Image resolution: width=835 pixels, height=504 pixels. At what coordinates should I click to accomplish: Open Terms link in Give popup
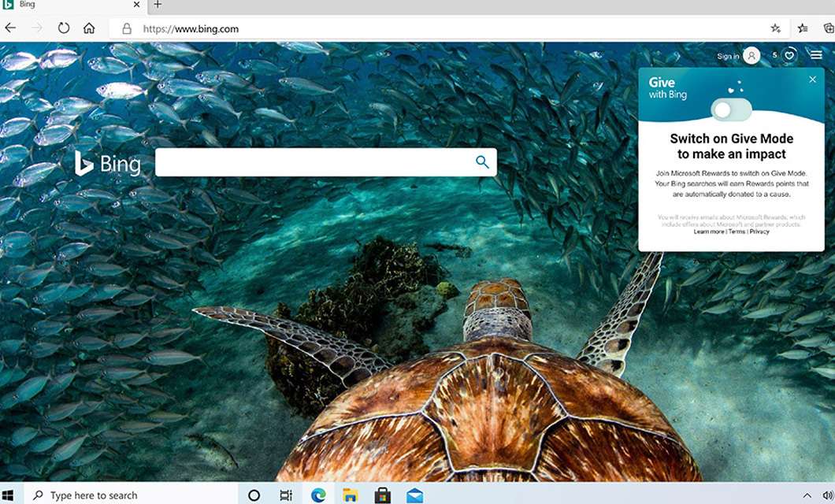click(x=737, y=232)
